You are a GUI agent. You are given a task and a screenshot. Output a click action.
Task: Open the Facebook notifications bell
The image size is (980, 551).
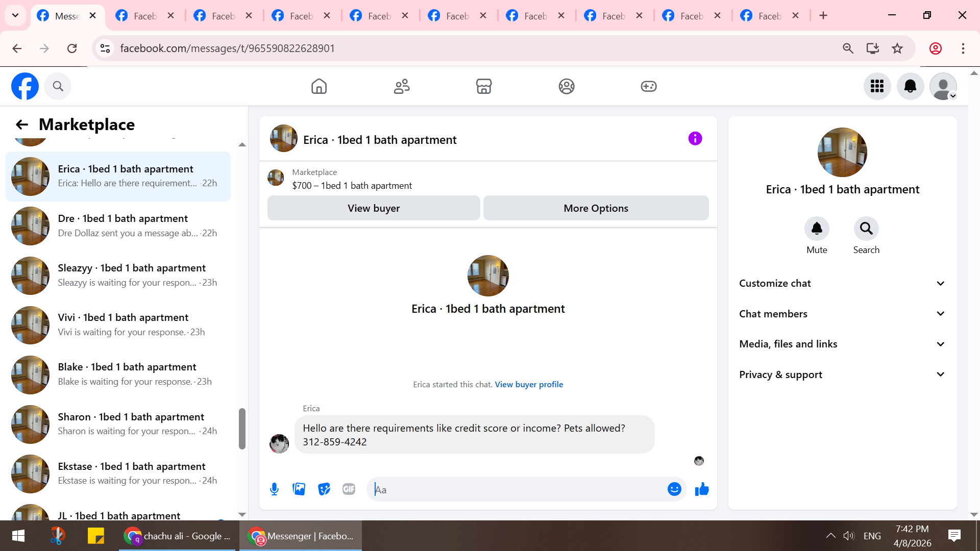pos(910,86)
